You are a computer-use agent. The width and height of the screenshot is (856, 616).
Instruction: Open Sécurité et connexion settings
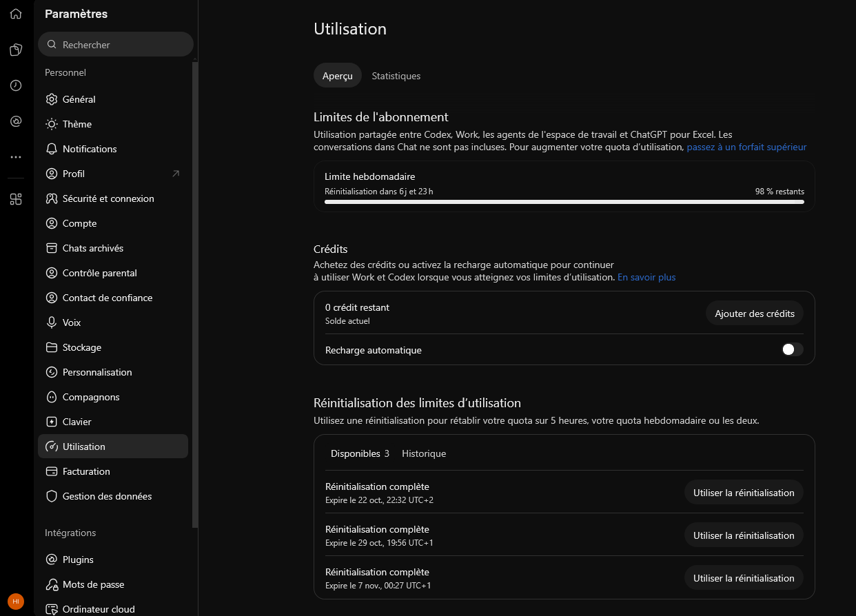[113, 198]
